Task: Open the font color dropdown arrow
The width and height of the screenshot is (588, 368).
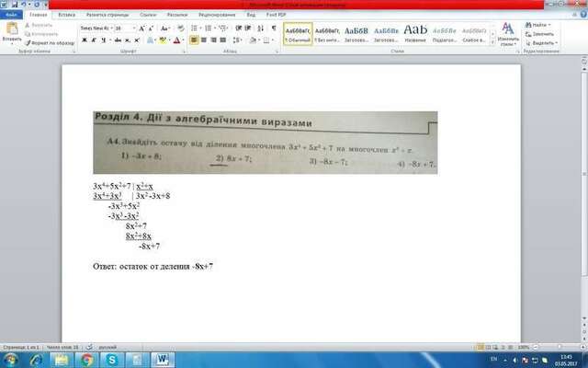Action: (183, 40)
